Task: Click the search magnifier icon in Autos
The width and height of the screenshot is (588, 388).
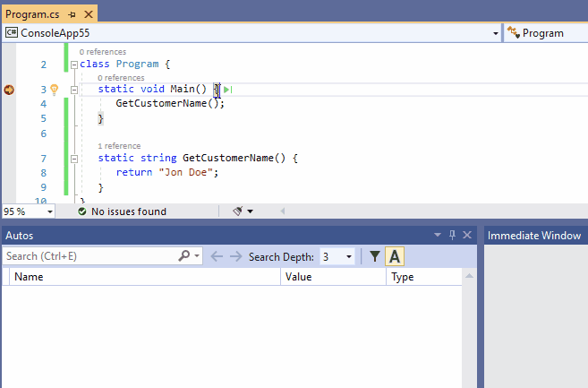Action: click(x=183, y=256)
